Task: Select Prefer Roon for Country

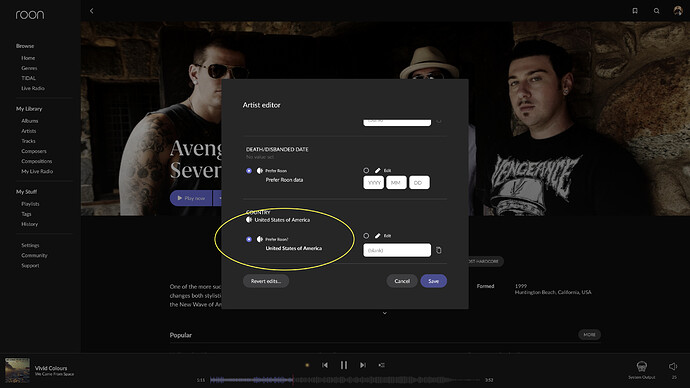Action: click(249, 239)
